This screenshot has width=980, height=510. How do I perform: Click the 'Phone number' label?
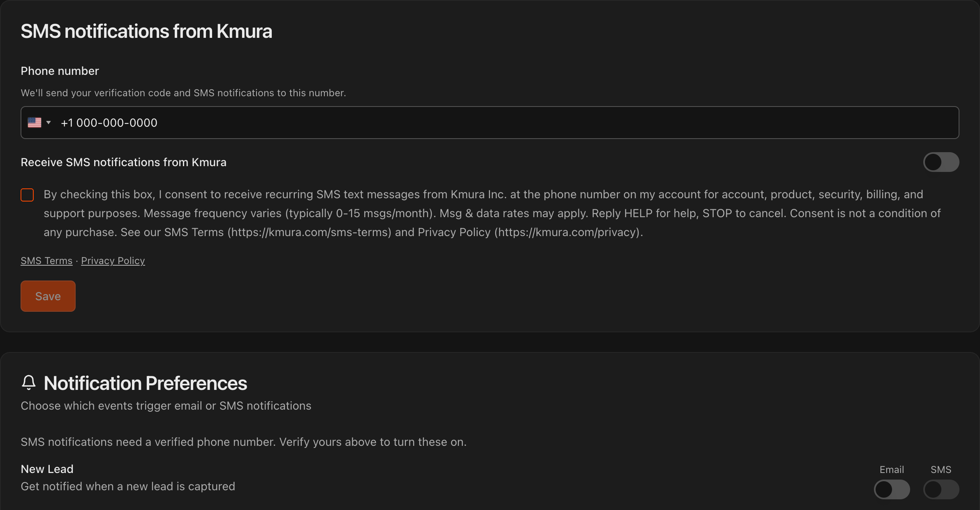pyautogui.click(x=60, y=71)
